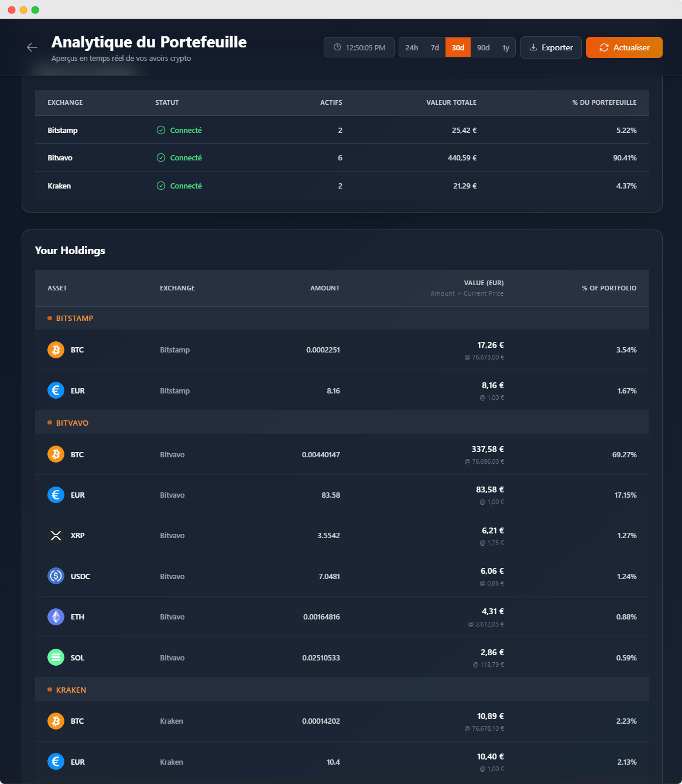Click the KRAKEN group header in holdings
Image resolution: width=682 pixels, height=784 pixels.
[342, 690]
